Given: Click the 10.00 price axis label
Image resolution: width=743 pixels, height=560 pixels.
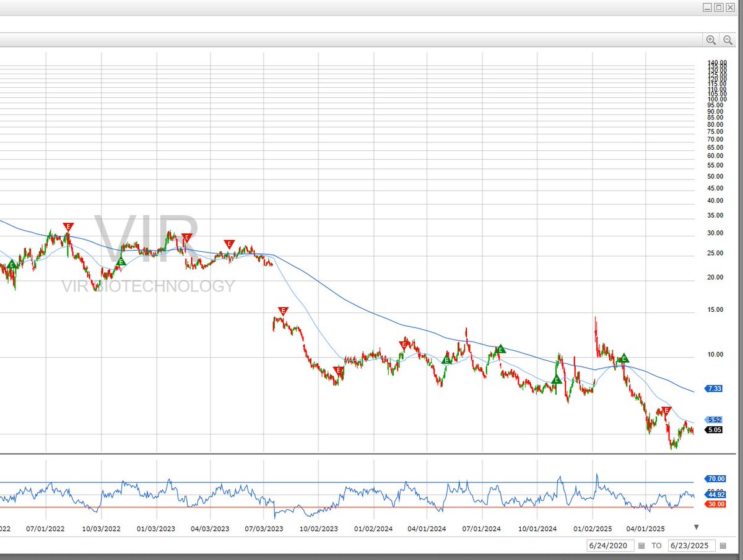Looking at the screenshot, I should pos(715,355).
